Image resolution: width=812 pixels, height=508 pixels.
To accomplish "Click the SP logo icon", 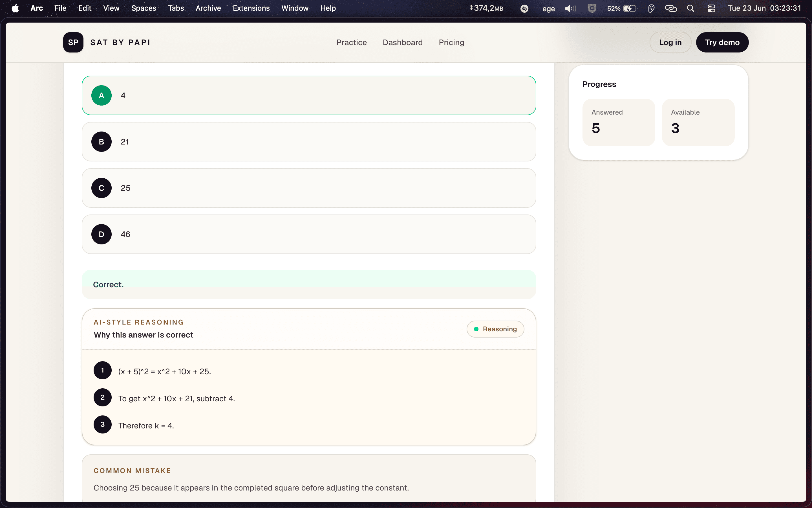I will point(73,42).
